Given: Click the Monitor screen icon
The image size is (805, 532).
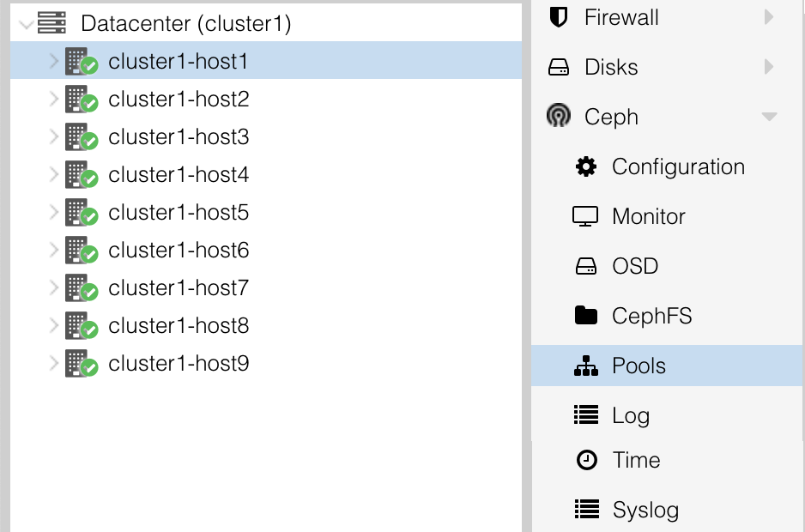Looking at the screenshot, I should click(585, 216).
